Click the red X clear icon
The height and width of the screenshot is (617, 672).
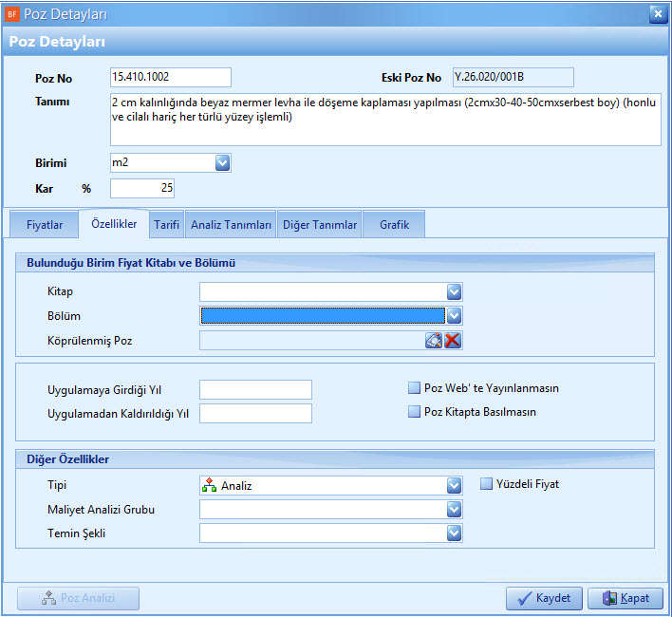pyautogui.click(x=453, y=341)
